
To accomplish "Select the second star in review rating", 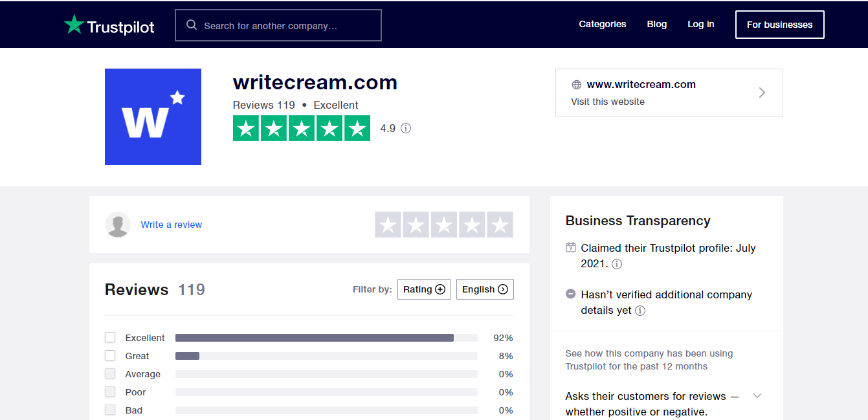I will click(x=416, y=225).
